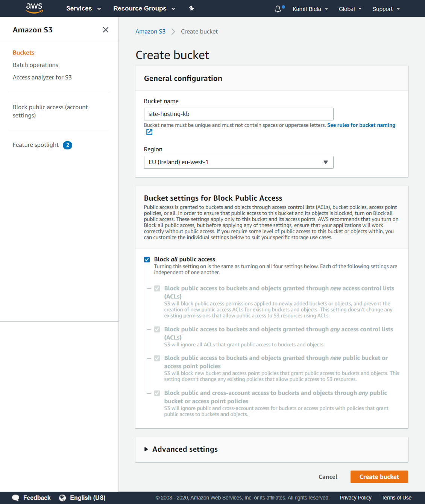Click the orange Create bucket button
This screenshot has width=425, height=504.
379,477
